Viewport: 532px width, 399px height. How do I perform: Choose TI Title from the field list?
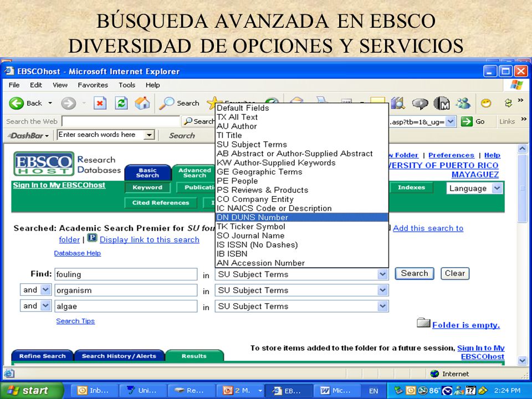(302, 135)
